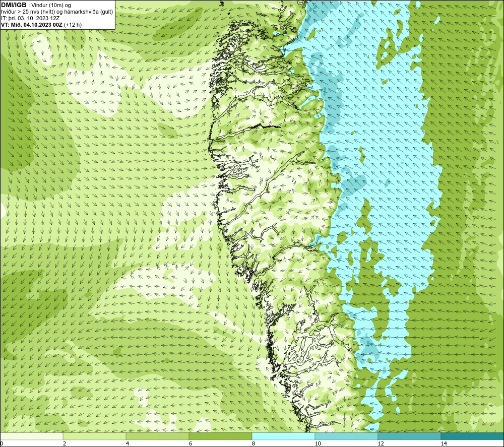Click the '4' label on the wind scale
504x447 pixels.
tap(128, 443)
